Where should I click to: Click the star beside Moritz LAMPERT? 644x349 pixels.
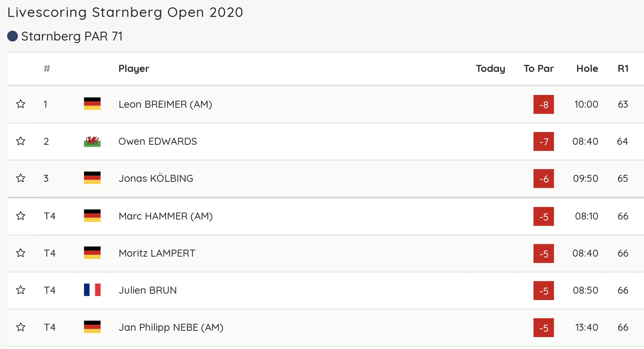point(21,253)
